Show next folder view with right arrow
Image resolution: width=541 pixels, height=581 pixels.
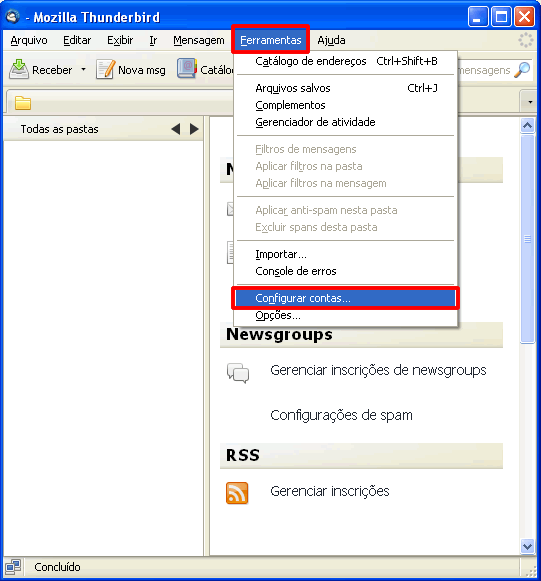[x=194, y=129]
